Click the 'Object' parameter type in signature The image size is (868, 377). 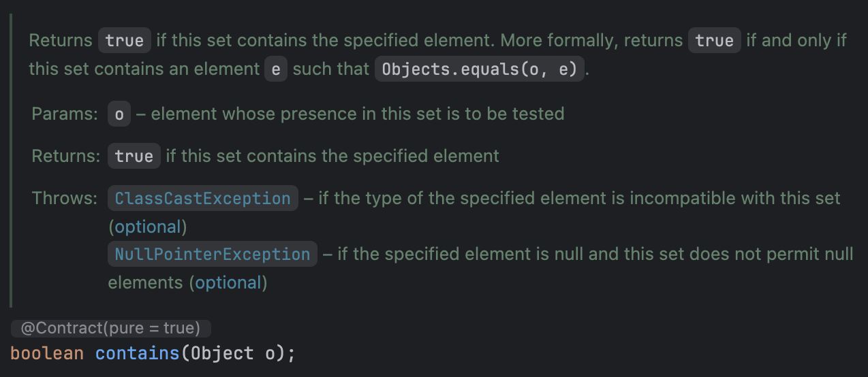(x=220, y=354)
